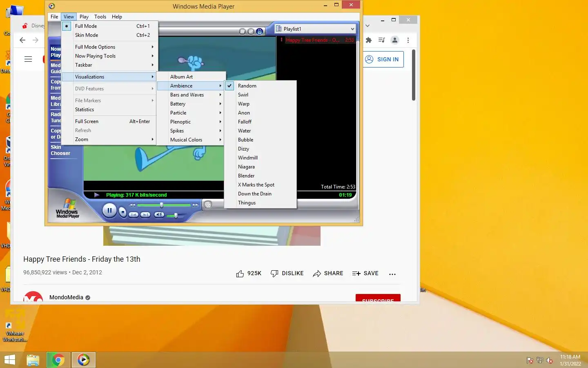The width and height of the screenshot is (588, 368).
Task: Expand the Taskbar submenu
Action: [109, 65]
